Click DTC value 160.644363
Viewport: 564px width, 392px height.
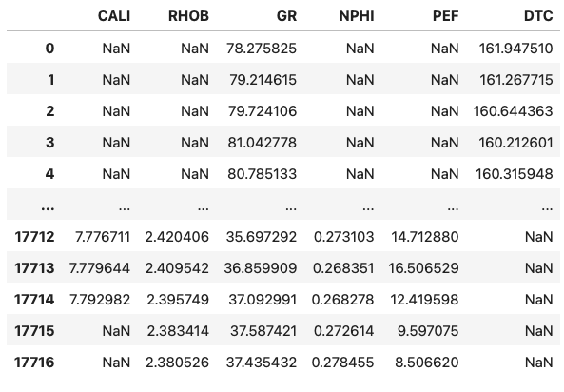pos(514,111)
